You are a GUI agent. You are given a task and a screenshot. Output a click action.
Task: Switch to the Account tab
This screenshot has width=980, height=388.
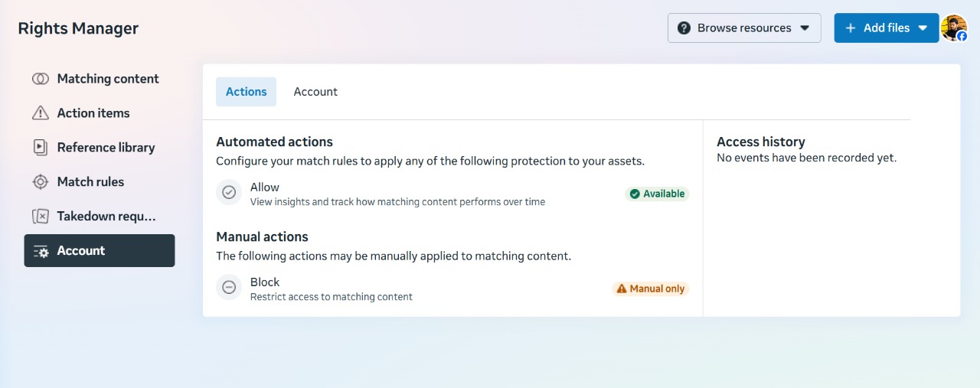[x=315, y=92]
